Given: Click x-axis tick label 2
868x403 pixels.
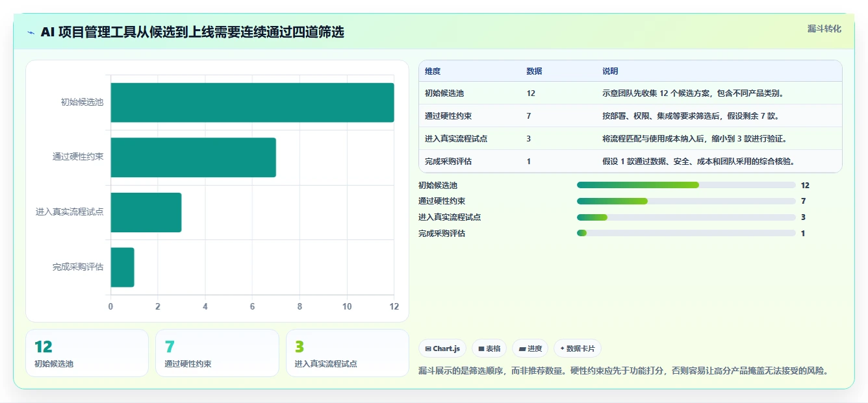Looking at the screenshot, I should (158, 306).
